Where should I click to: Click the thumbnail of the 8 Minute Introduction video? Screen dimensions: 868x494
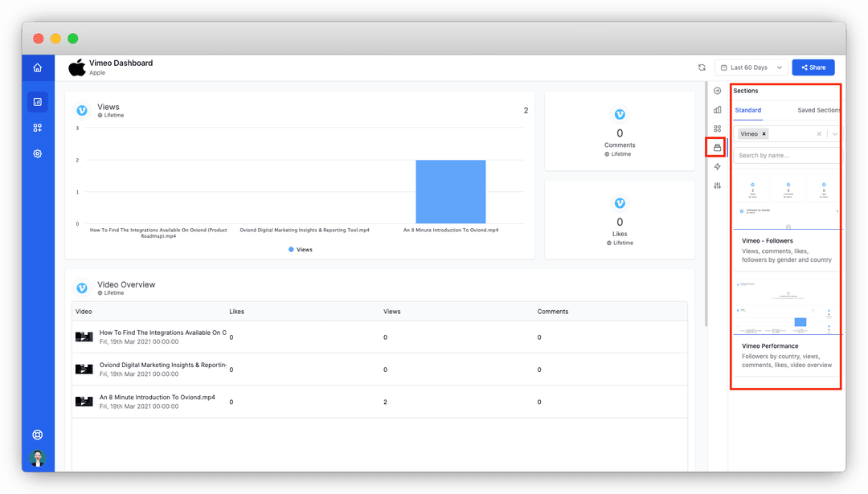pos(84,401)
